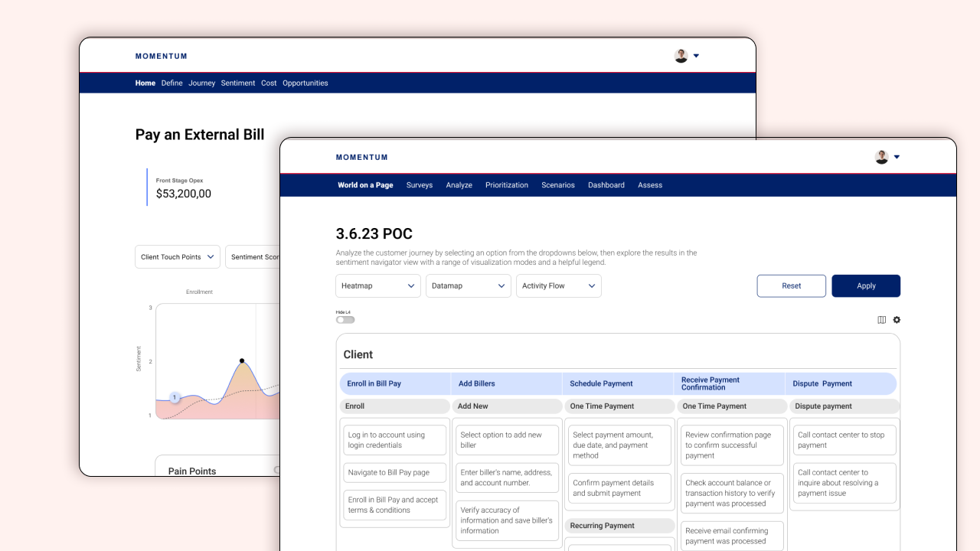Select the Add Billers stage header
Viewport: 980px width, 551px height.
(507, 383)
